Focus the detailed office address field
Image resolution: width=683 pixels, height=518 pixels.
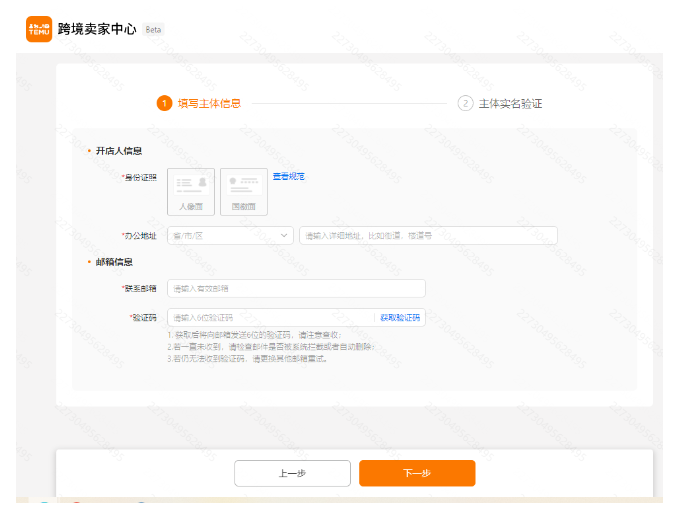tap(428, 236)
